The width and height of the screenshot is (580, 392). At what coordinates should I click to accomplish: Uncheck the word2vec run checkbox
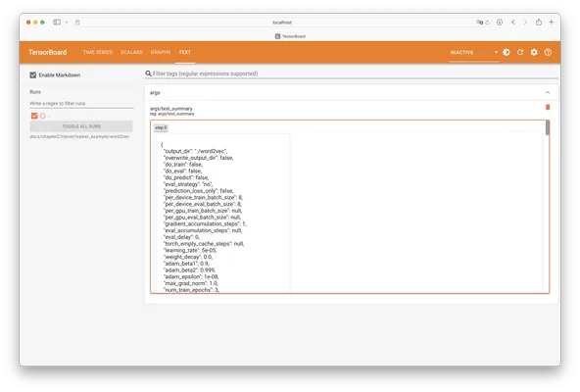[34, 116]
